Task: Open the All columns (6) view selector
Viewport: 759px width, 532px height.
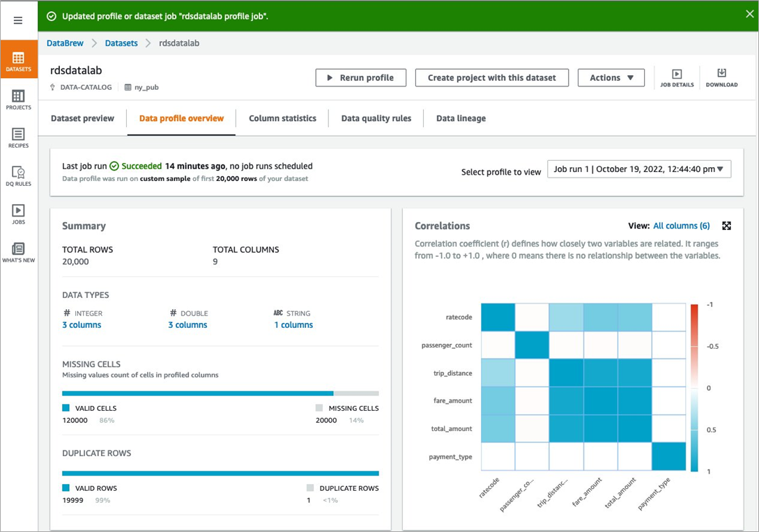Action: (681, 226)
